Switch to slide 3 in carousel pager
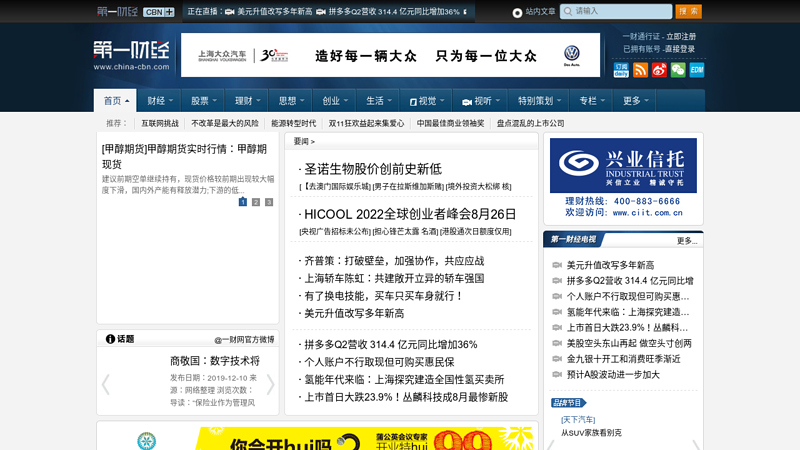Screen dimensions: 800x450 click(x=269, y=202)
